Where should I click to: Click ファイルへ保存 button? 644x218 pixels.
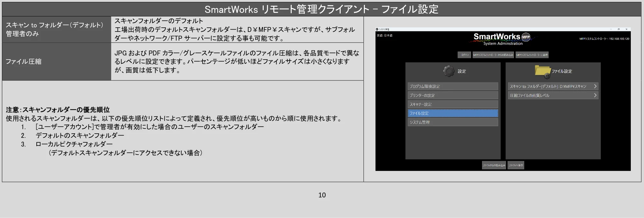pyautogui.click(x=516, y=165)
